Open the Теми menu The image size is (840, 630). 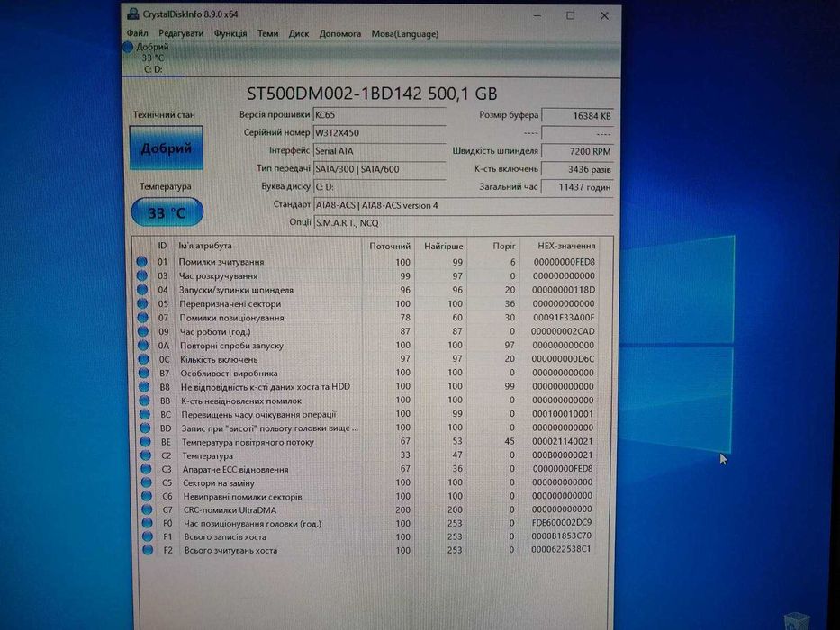pyautogui.click(x=268, y=33)
